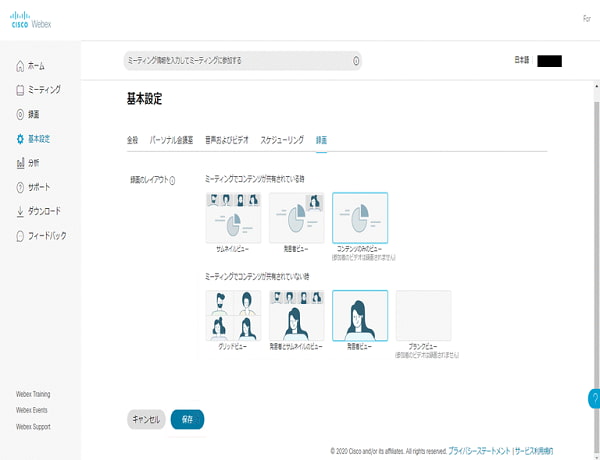Select the 全般 tab
600x460 pixels.
click(x=132, y=140)
